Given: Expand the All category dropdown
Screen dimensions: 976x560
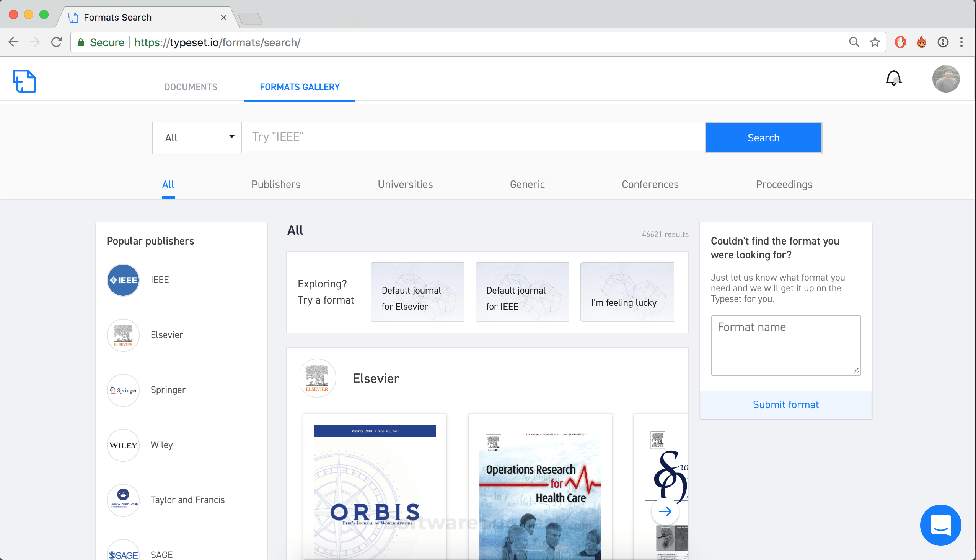Looking at the screenshot, I should click(x=197, y=138).
